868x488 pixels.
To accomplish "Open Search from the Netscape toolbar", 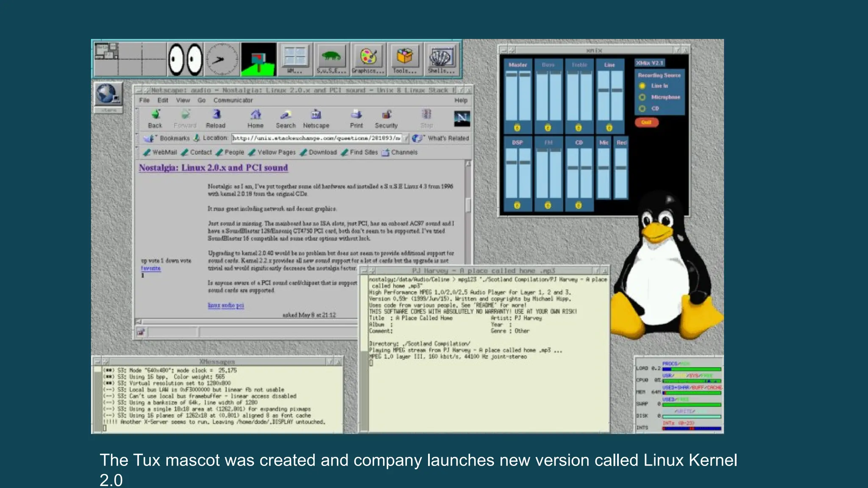I will click(285, 115).
